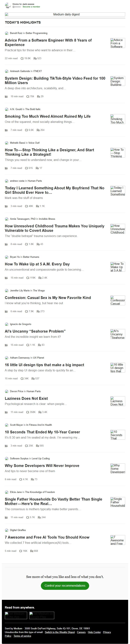Click responses icon showing 2.4K
Viewport: 130px width, 644px height.
[x=40, y=278]
